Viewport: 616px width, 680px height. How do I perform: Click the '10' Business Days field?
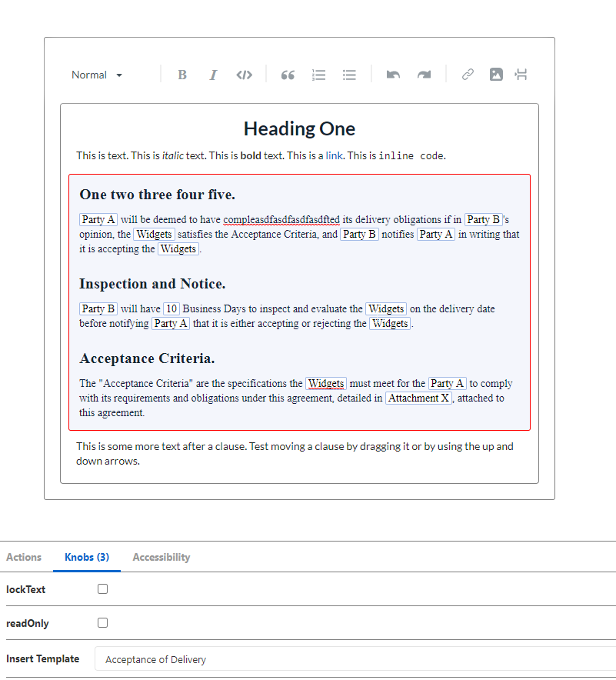pyautogui.click(x=171, y=308)
